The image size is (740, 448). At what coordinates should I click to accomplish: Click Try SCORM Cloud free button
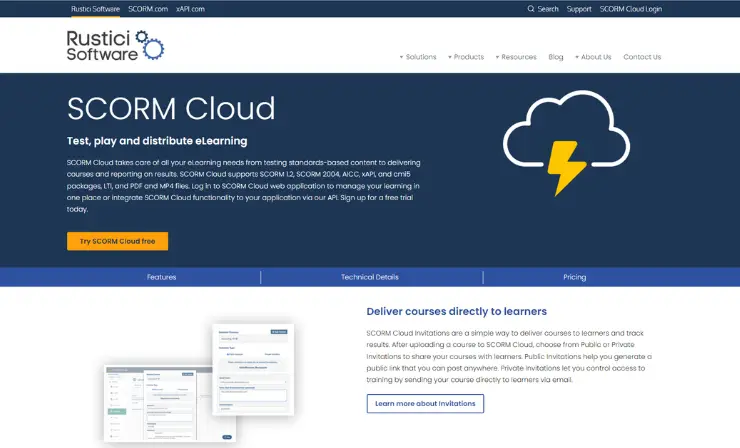click(x=118, y=241)
